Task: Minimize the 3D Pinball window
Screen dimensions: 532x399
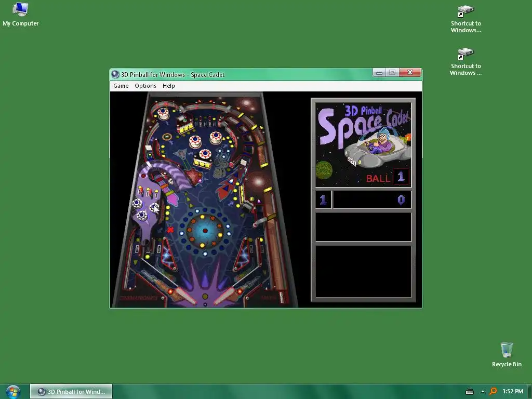Action: [x=379, y=72]
